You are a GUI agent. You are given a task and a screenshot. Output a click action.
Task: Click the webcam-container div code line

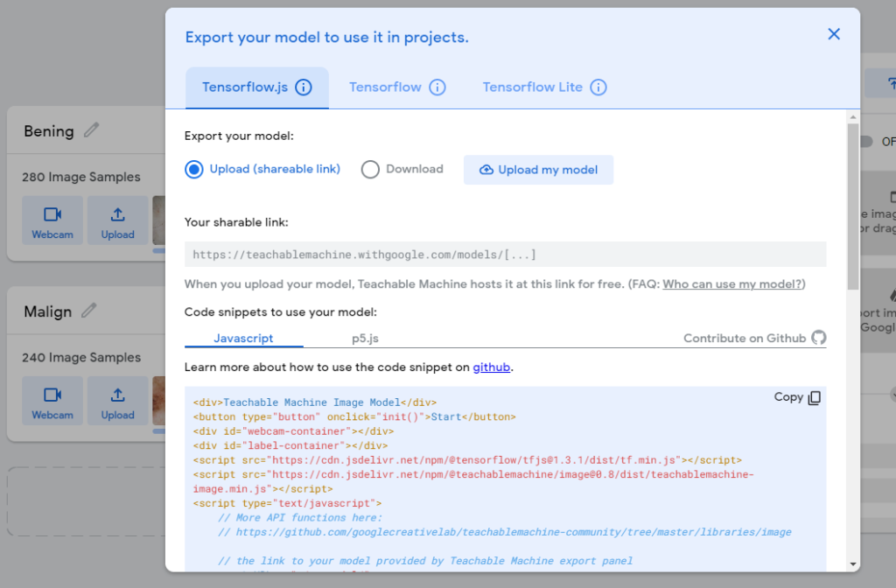pos(293,431)
